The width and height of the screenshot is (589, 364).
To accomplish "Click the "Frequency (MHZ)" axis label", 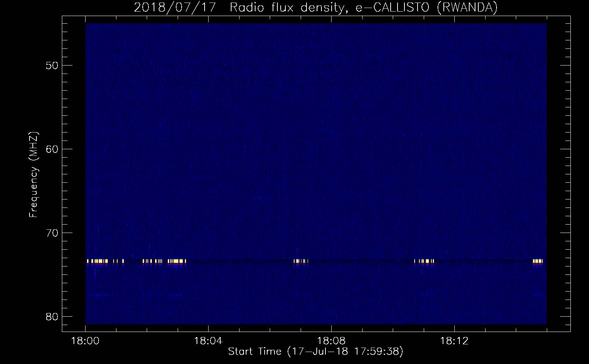I will pyautogui.click(x=33, y=175).
